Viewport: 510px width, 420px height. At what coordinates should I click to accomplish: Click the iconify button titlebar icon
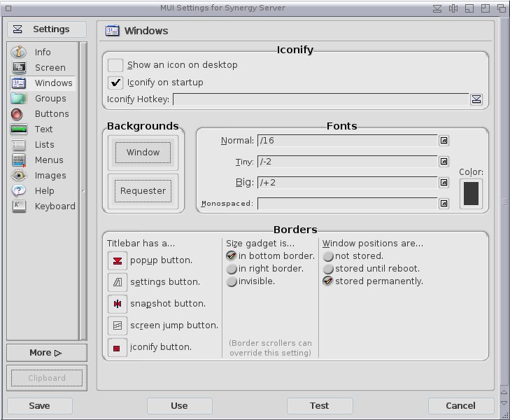[117, 348]
